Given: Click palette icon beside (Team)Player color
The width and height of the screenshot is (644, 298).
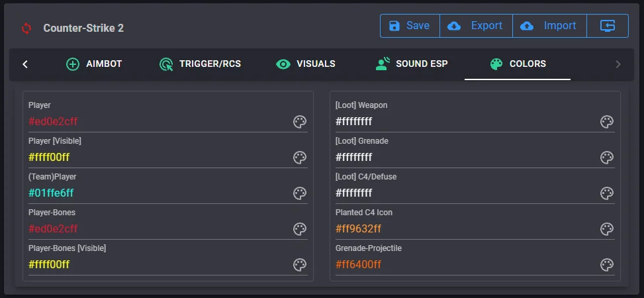Looking at the screenshot, I should [300, 193].
